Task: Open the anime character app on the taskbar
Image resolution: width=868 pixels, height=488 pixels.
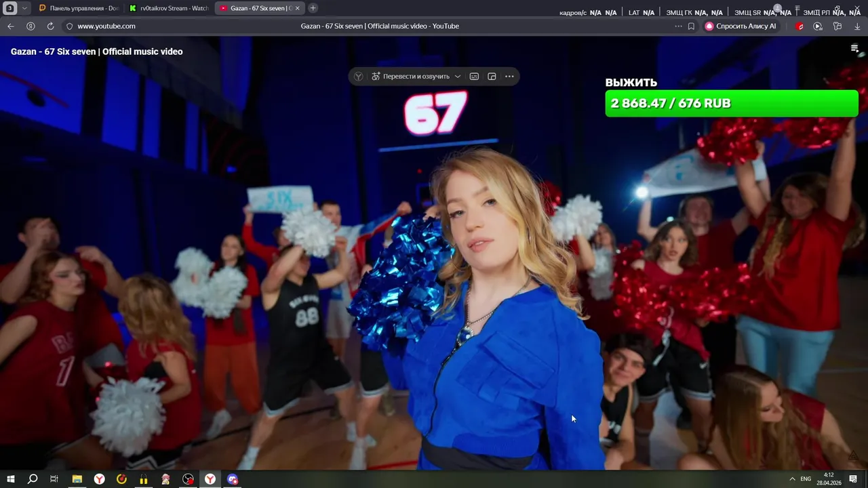Action: click(x=165, y=479)
